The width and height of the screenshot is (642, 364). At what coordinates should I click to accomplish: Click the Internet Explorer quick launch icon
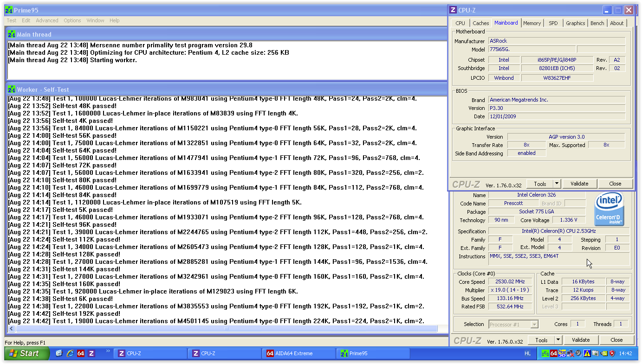tap(70, 353)
